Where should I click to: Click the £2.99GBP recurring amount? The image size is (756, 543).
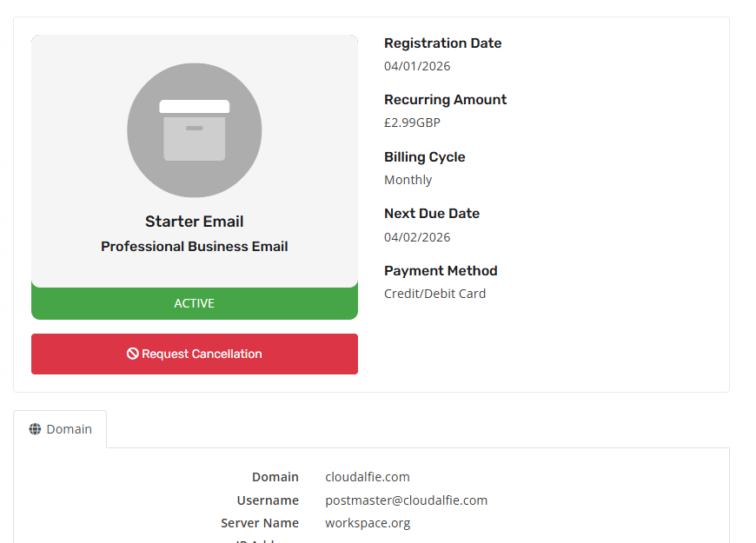(412, 123)
